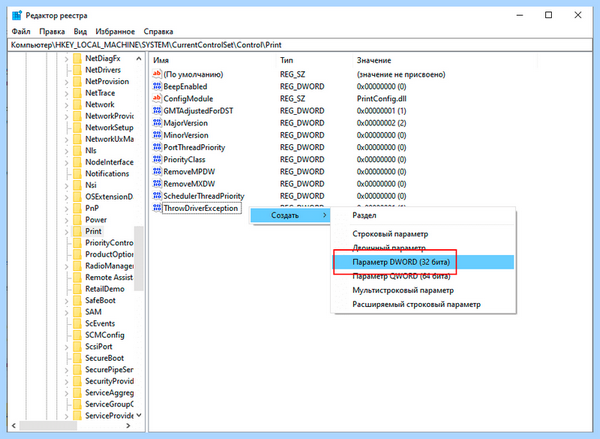Image resolution: width=600 pixels, height=439 pixels.
Task: Expand the ScsiPort key chevron
Action: pos(66,347)
